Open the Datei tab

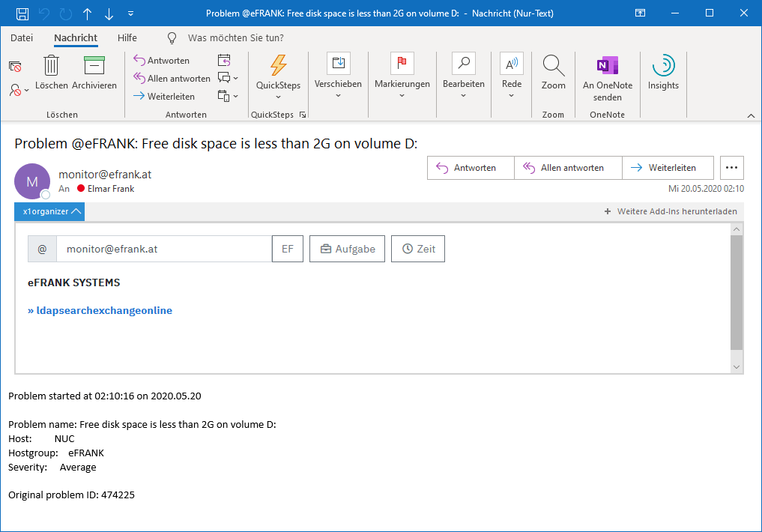coord(22,38)
